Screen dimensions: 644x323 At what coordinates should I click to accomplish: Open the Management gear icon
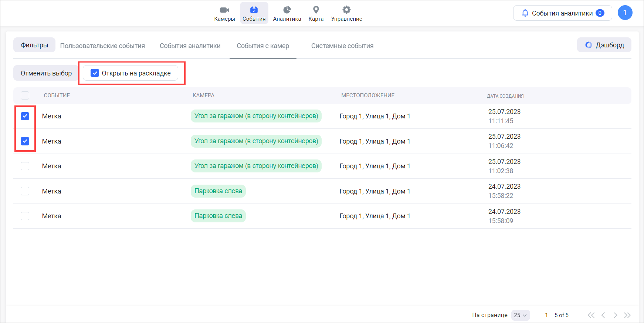click(346, 10)
